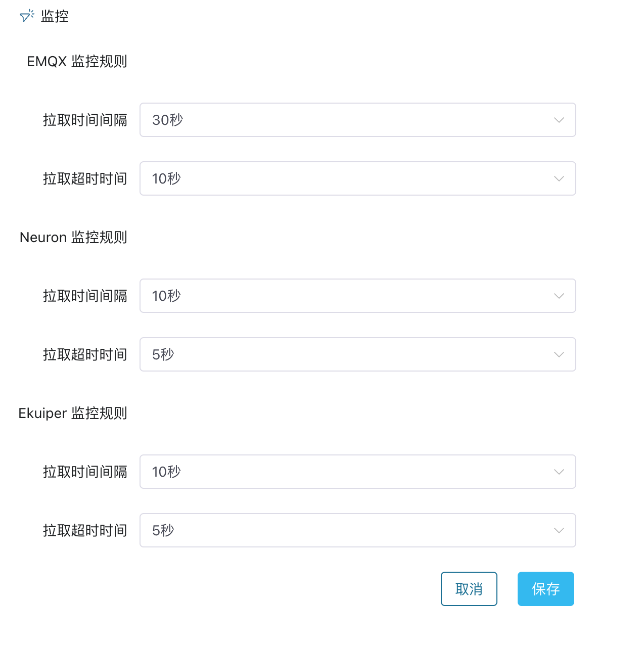Save settings with the 保存 button
644x645 pixels.
[x=545, y=589]
